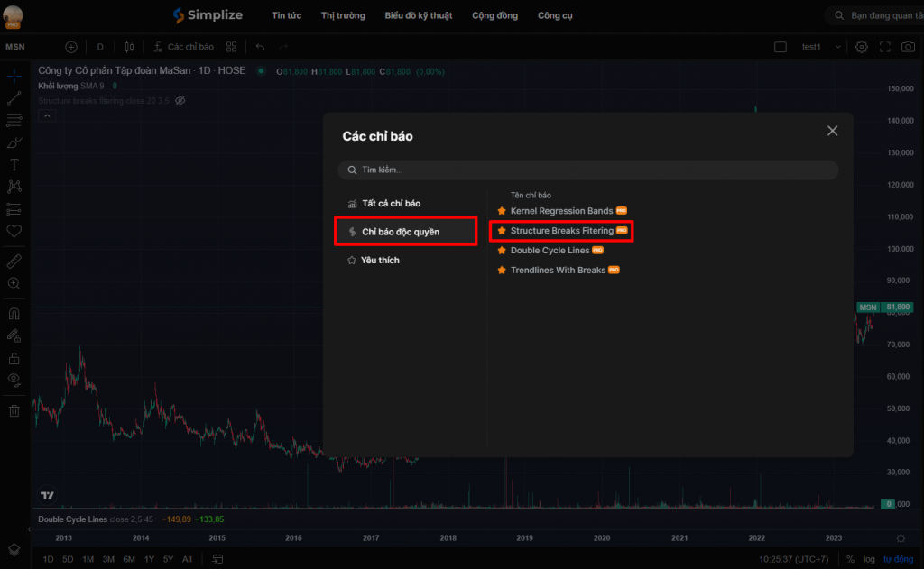Open the candlestick chart style icon

point(129,47)
